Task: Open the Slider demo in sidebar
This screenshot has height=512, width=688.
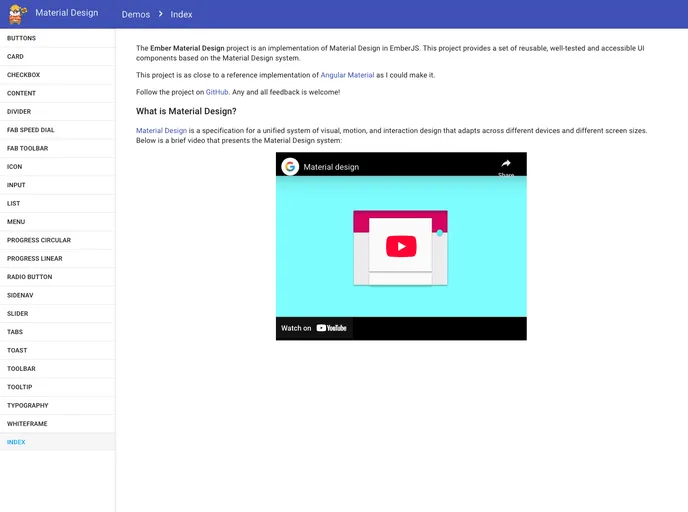Action: (57, 314)
